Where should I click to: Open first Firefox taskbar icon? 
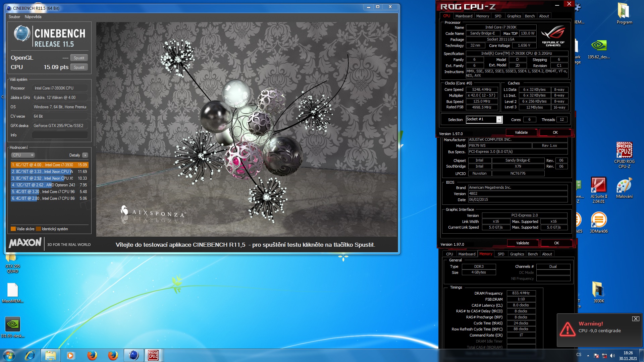(x=92, y=355)
